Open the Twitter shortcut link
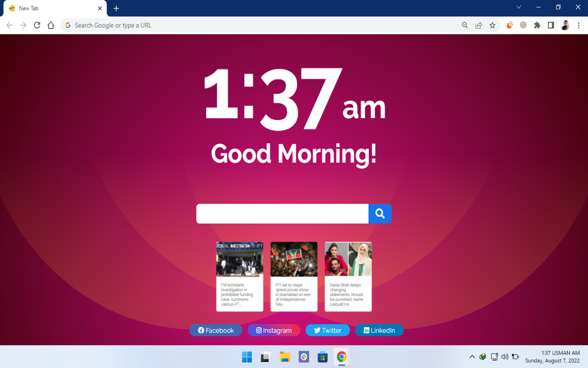The width and height of the screenshot is (588, 368). [x=328, y=330]
